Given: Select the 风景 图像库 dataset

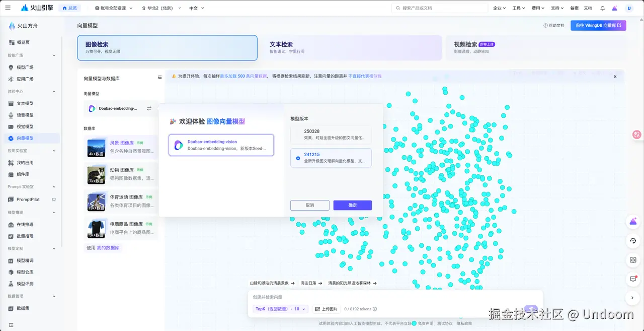Looking at the screenshot, I should click(x=121, y=147).
